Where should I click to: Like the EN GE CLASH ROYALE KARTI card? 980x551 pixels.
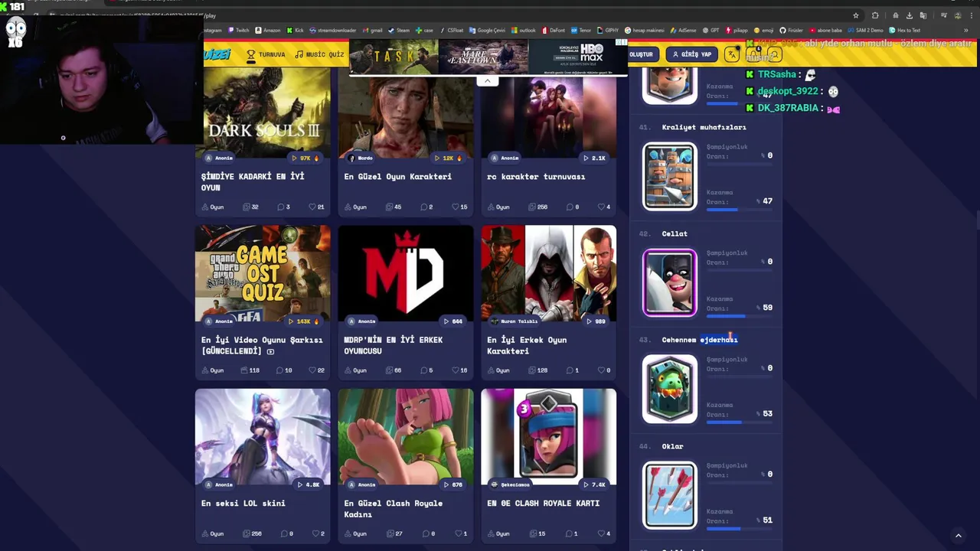pyautogui.click(x=601, y=533)
